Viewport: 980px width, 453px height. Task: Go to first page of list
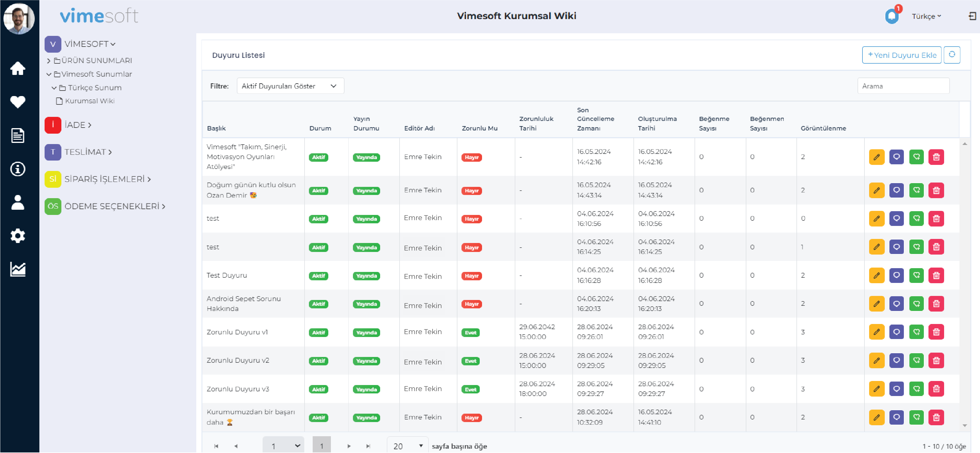[x=216, y=446]
